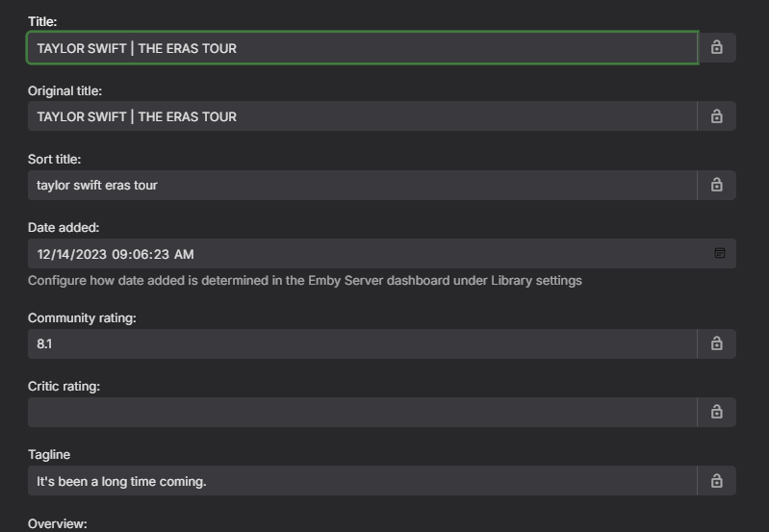Toggle the lock for Original title field
Screen dimensions: 769x532
pyautogui.click(x=717, y=116)
